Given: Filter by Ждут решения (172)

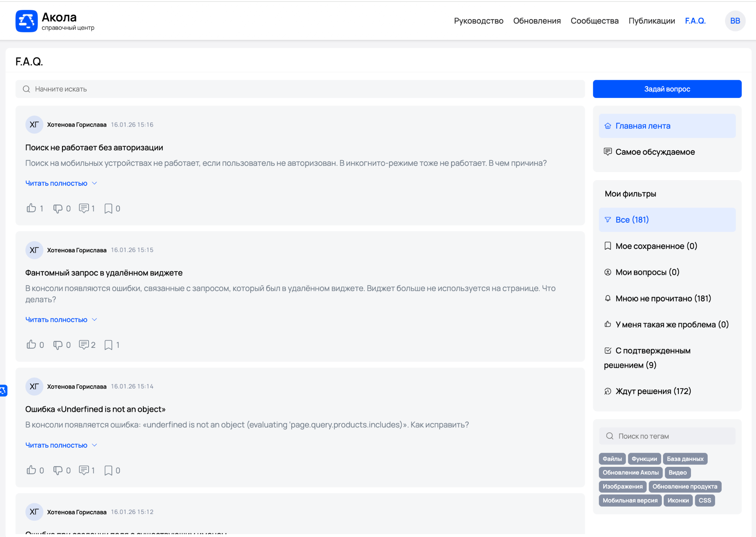Looking at the screenshot, I should point(653,391).
